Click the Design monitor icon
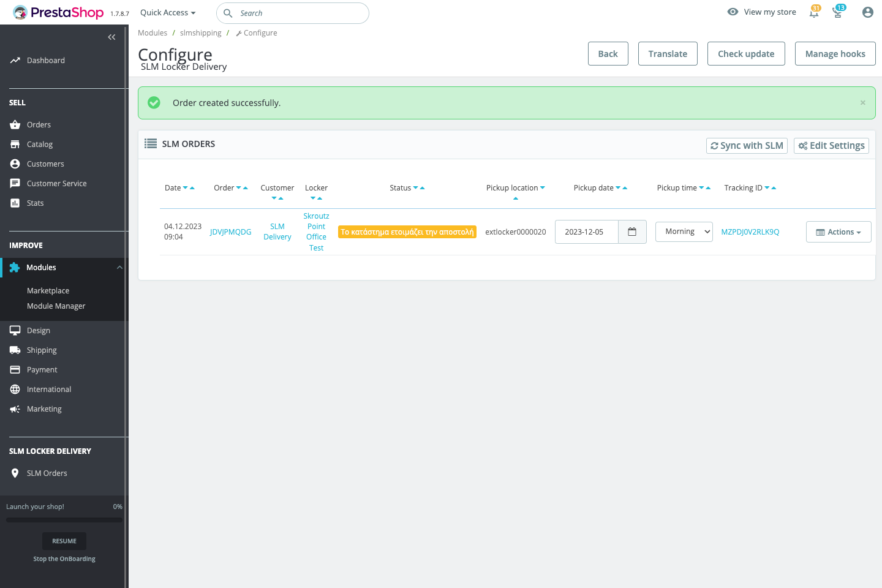This screenshot has width=882, height=588. 15,330
